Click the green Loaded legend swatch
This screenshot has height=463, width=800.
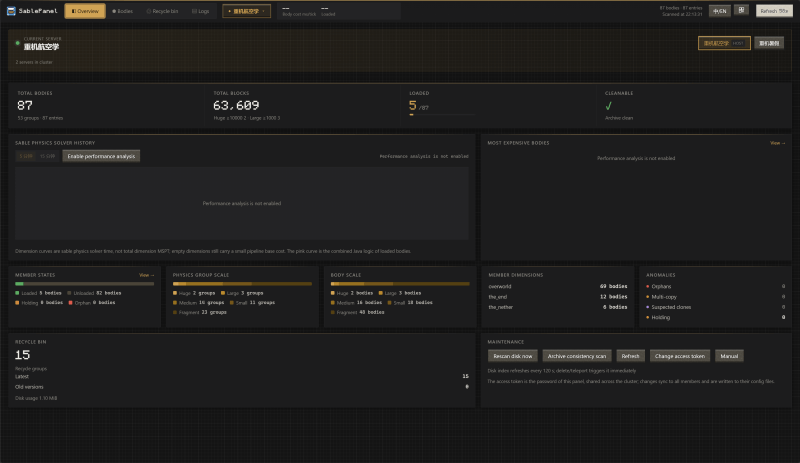tap(17, 293)
